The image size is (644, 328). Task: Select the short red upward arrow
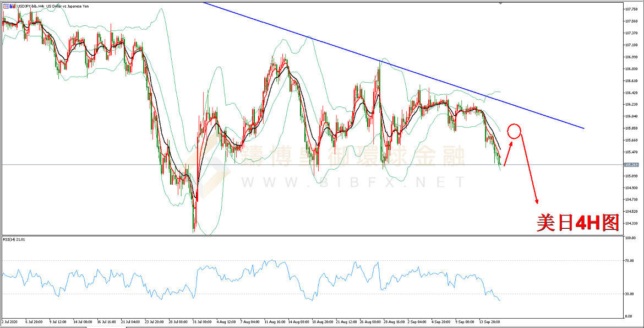[x=507, y=153]
